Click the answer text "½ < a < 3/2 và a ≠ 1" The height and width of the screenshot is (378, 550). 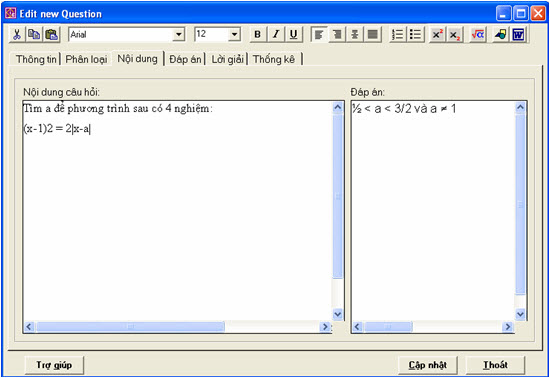pos(404,109)
